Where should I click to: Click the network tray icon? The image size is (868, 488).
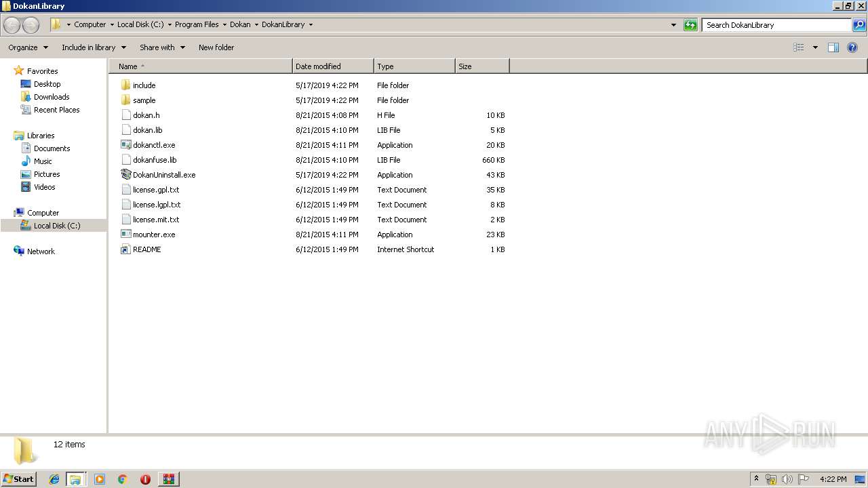coord(771,479)
